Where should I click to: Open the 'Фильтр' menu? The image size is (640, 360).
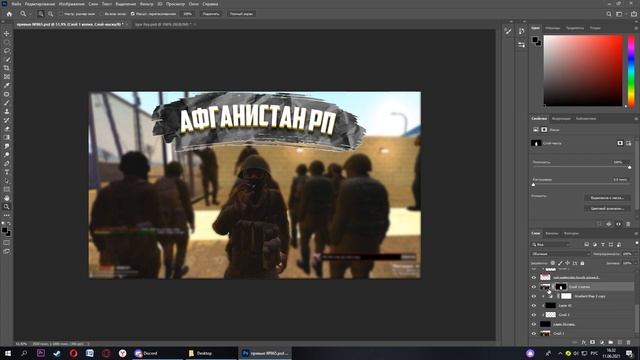[147, 4]
